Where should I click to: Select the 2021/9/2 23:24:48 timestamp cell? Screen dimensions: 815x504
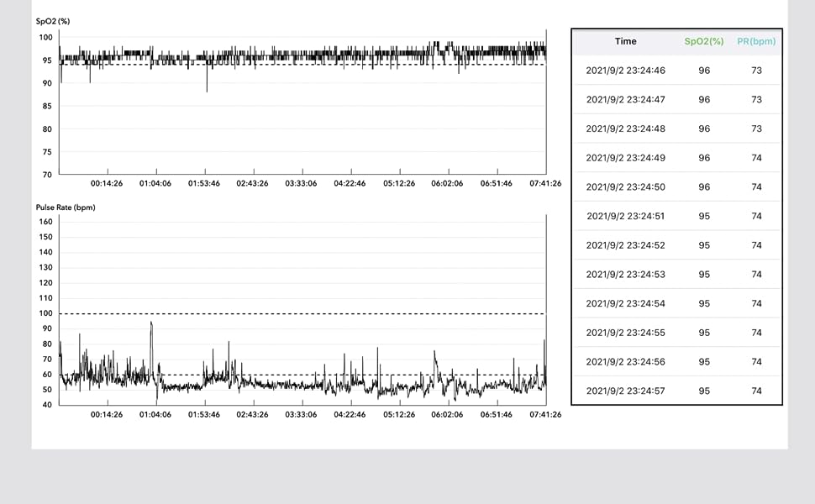click(625, 129)
